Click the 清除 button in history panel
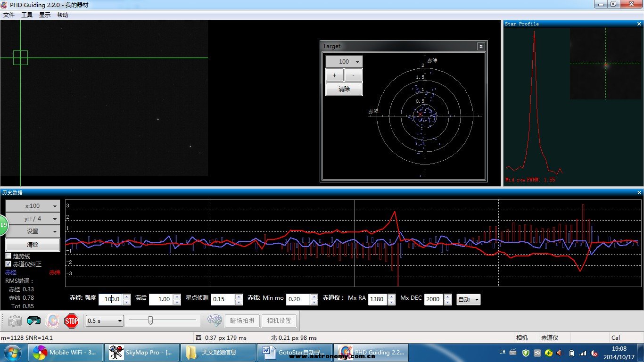 [x=33, y=245]
